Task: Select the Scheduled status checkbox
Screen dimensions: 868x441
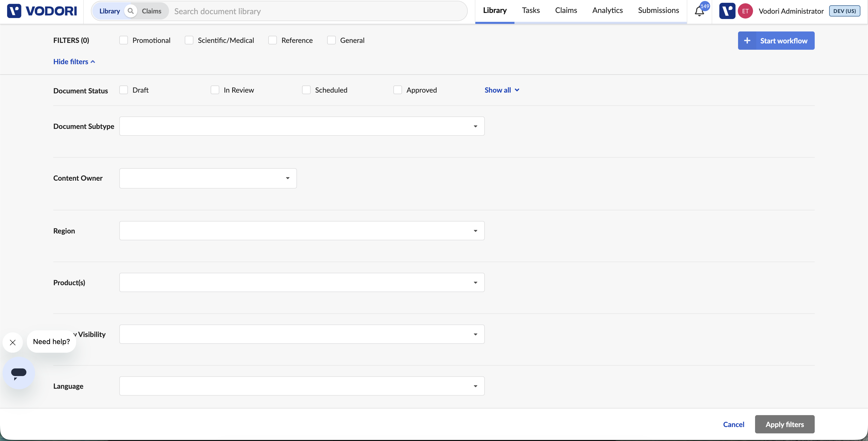Action: 306,90
